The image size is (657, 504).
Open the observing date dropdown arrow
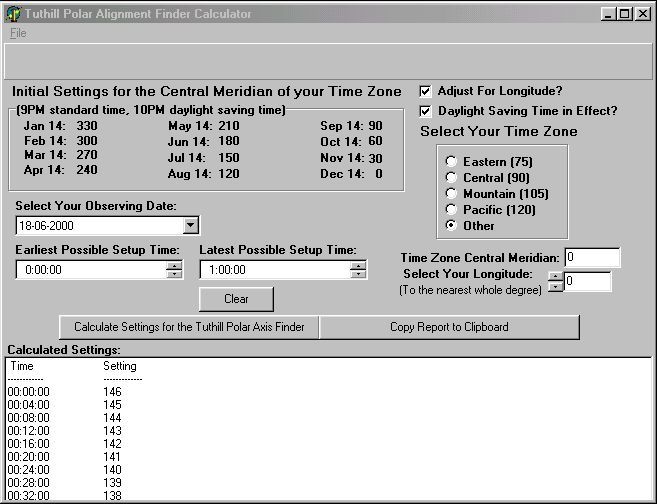pos(190,225)
